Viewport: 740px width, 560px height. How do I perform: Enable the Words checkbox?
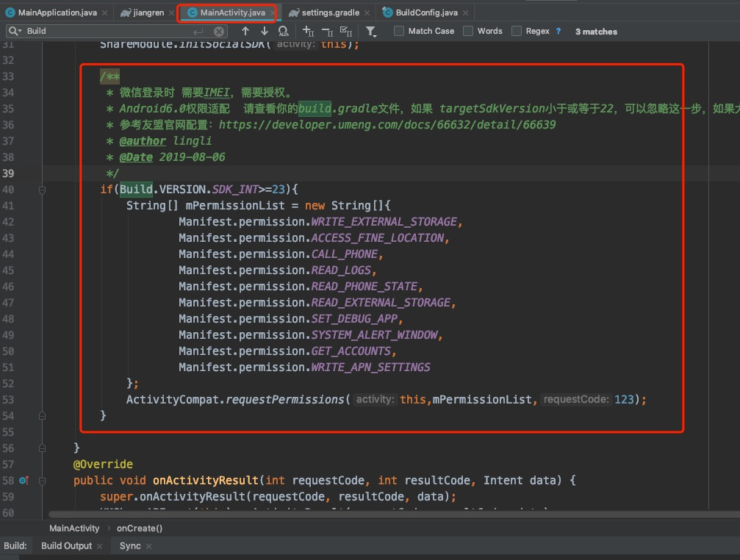468,31
